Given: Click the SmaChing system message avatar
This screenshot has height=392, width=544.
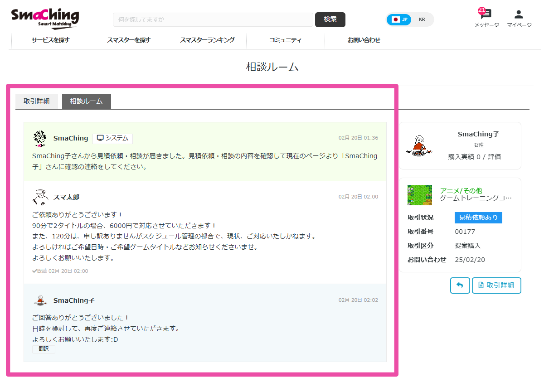Looking at the screenshot, I should (x=39, y=138).
